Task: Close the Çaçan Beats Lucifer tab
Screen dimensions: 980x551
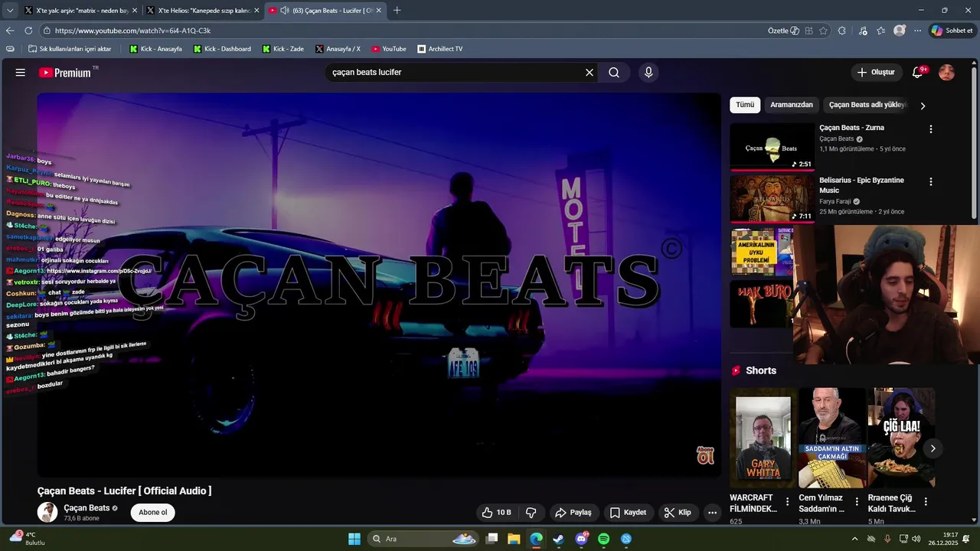Action: pyautogui.click(x=378, y=10)
